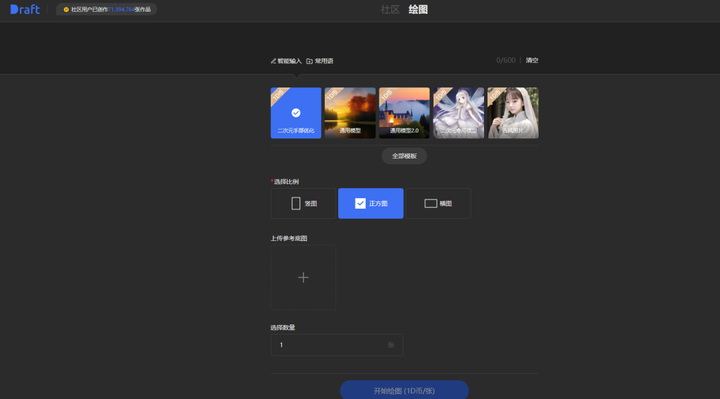Click the plus icon to upload a reference image
This screenshot has width=720, height=399.
pyautogui.click(x=303, y=277)
